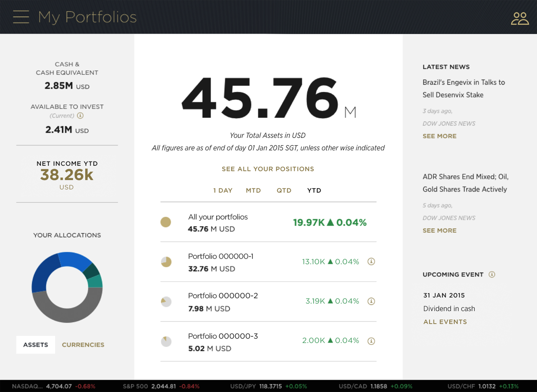Select the QTD tab
537x392 pixels.
pos(284,191)
